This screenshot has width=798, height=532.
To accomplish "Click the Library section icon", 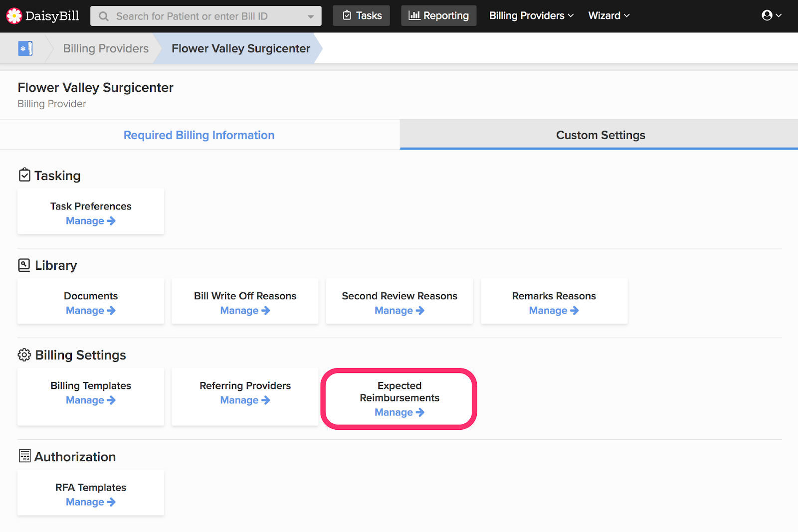I will click(24, 265).
